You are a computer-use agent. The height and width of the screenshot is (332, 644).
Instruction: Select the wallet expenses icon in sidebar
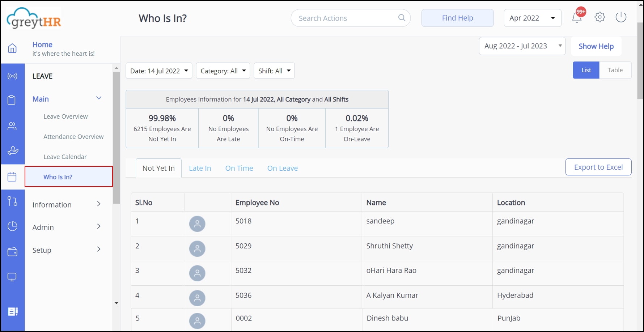(x=13, y=252)
